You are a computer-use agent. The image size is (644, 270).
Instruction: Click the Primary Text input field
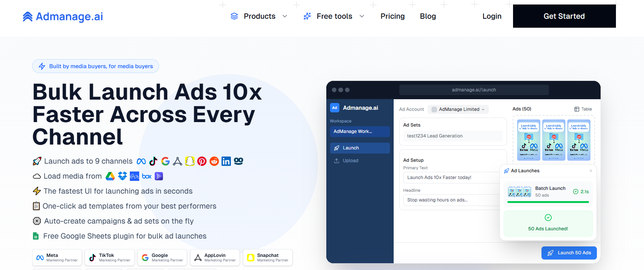tap(452, 178)
